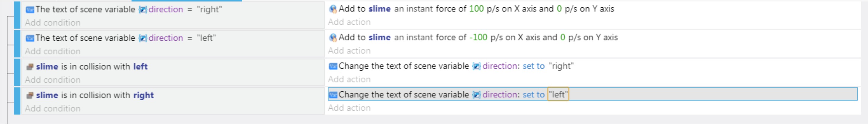868x124 pixels.
Task: Click force icon on the 100 p/s action
Action: coord(333,9)
